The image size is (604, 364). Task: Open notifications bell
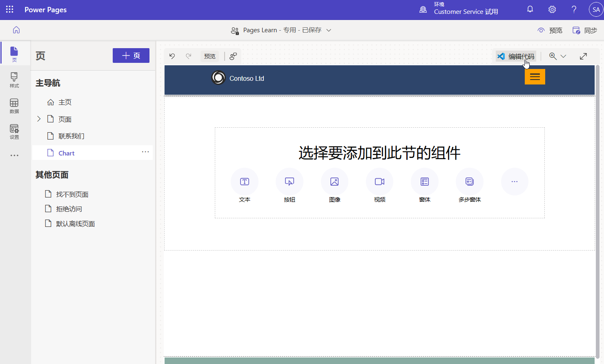(x=530, y=9)
